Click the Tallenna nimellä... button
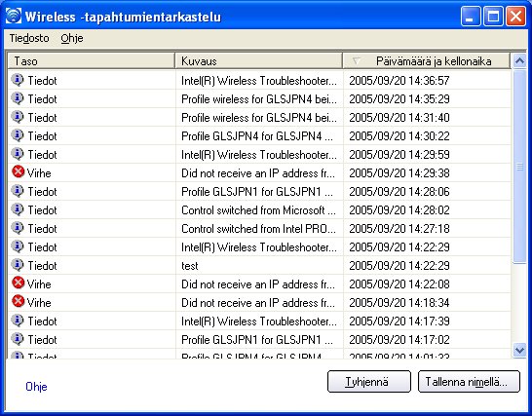Screen dimensions: 532x416 point(469,382)
